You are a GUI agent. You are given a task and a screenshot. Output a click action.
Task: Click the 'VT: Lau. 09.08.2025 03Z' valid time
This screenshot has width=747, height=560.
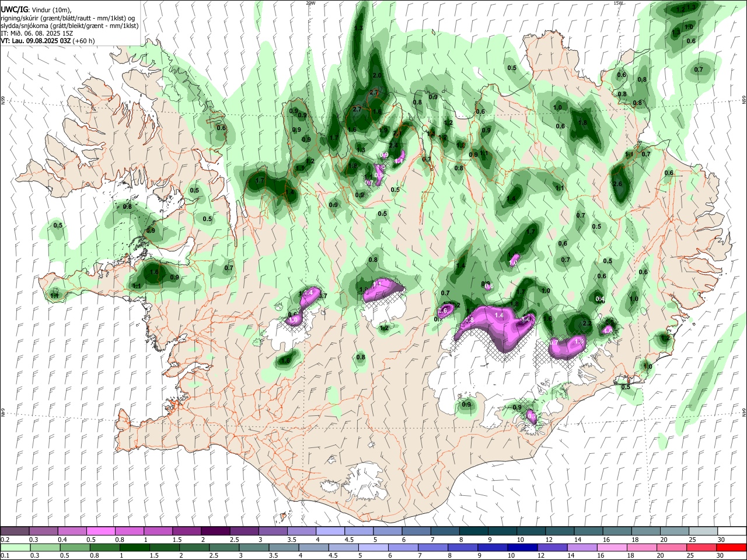coord(36,41)
